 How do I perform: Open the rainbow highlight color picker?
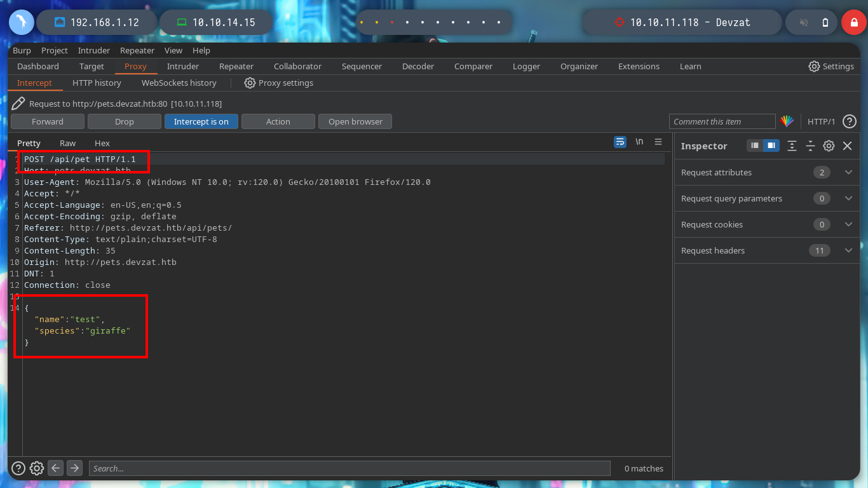coord(787,121)
